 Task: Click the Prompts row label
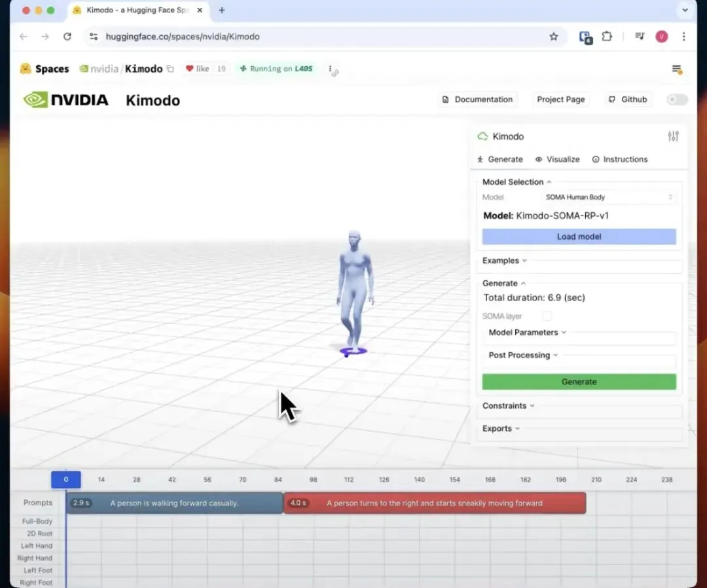pos(38,502)
